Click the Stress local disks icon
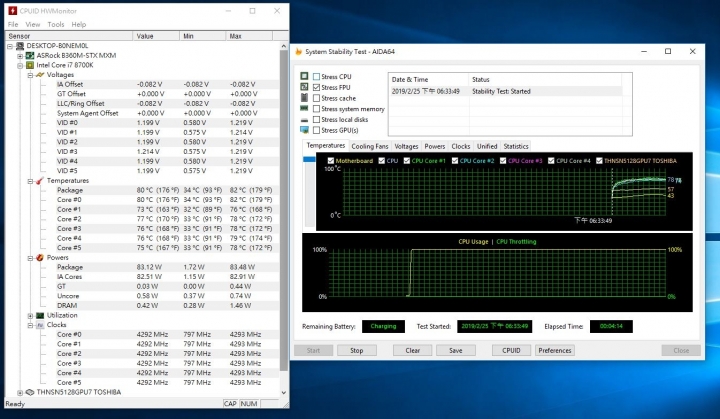Viewport: 720px width, 419px height. point(304,119)
